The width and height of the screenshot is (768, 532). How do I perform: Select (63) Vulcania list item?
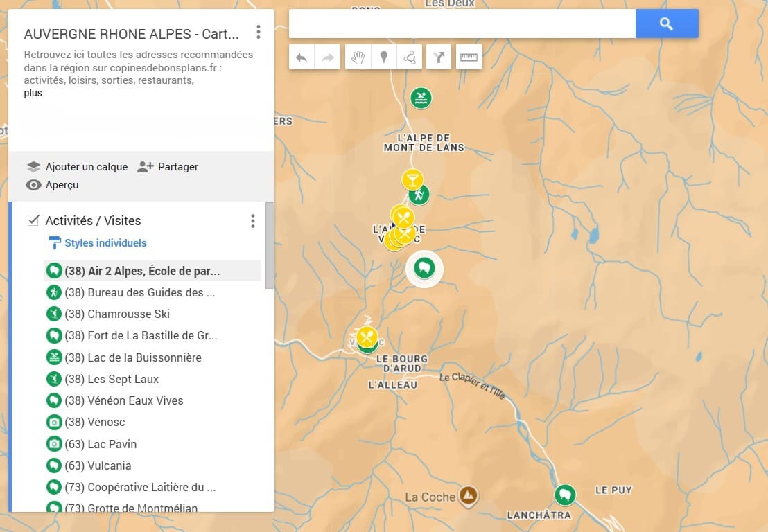coord(152,465)
